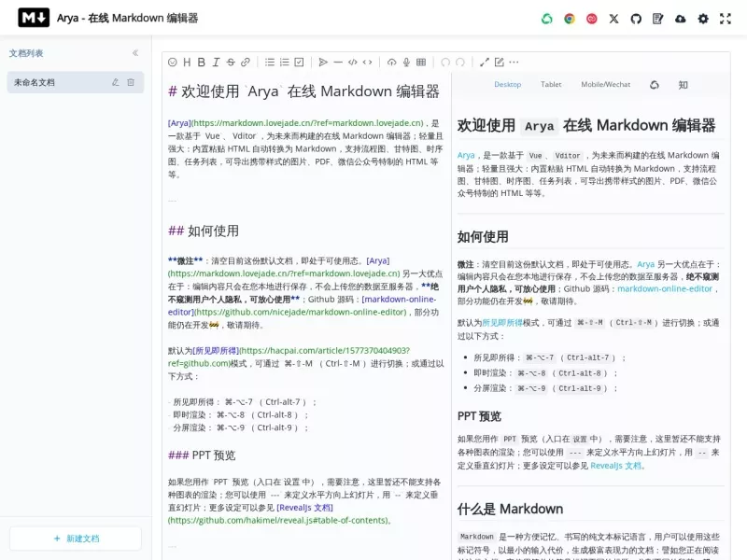The image size is (747, 560).
Task: Click the '## 如何使用' heading in the editor
Action: tap(204, 231)
